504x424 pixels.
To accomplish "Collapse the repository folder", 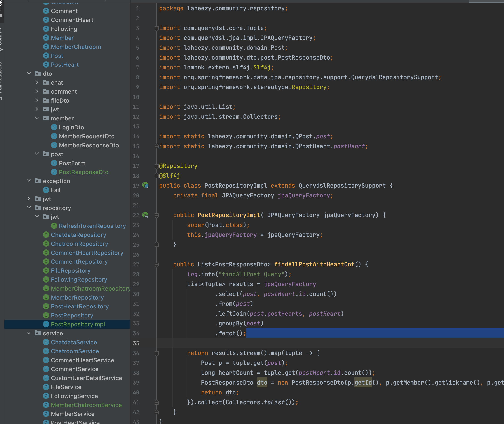I will tap(29, 208).
